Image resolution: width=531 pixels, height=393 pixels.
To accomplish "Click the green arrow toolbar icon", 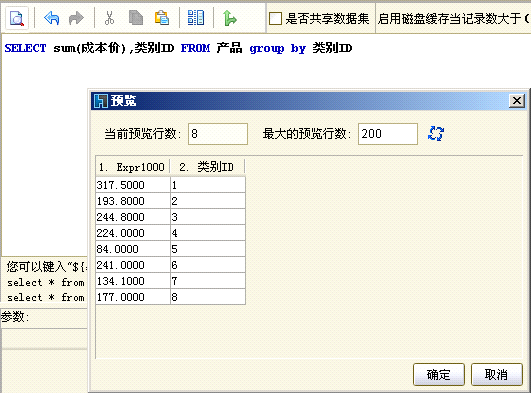I will 230,18.
